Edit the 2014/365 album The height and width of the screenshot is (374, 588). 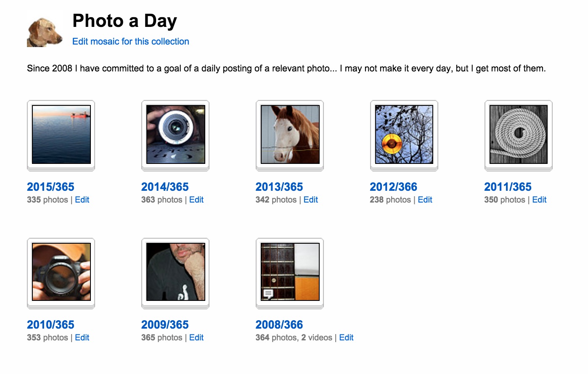coord(196,200)
